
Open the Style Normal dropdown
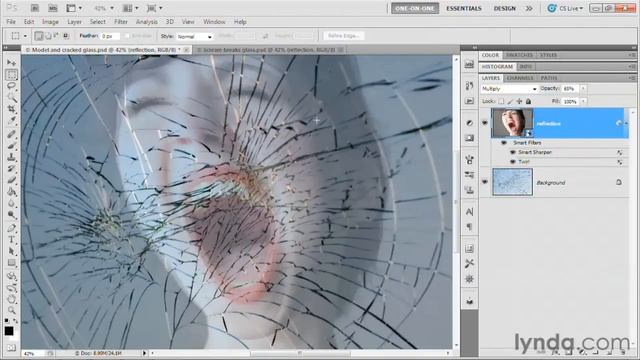(x=195, y=36)
